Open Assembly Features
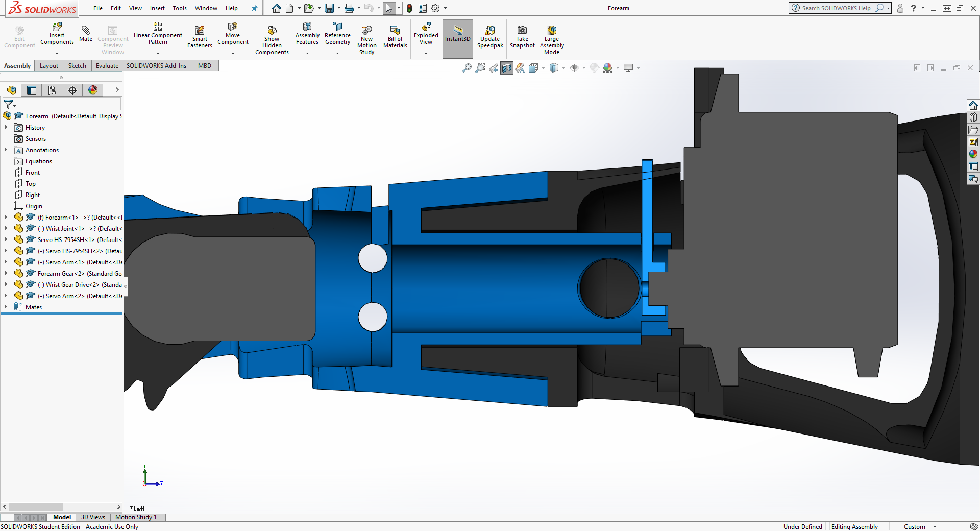The height and width of the screenshot is (531, 980). click(x=307, y=34)
